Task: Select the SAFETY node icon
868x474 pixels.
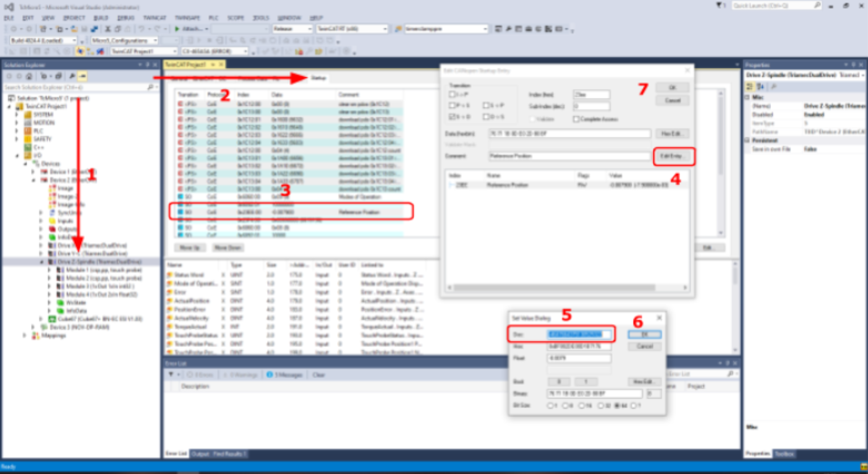Action: [x=28, y=139]
